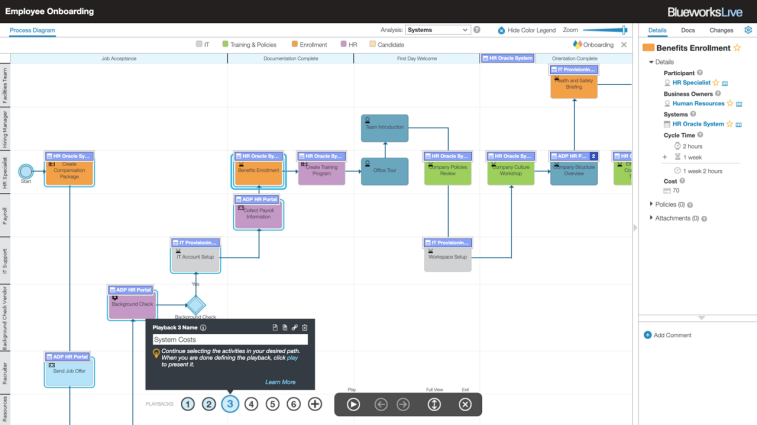Viewport: 757px width, 425px height.
Task: Select playback number 2
Action: (209, 404)
